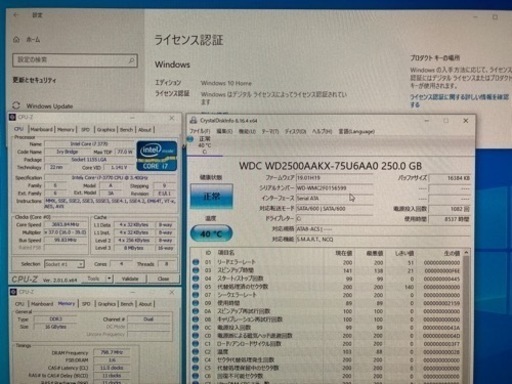Open Windows Update in Settings sidebar
Screen dimensions: 512x384
[50, 106]
